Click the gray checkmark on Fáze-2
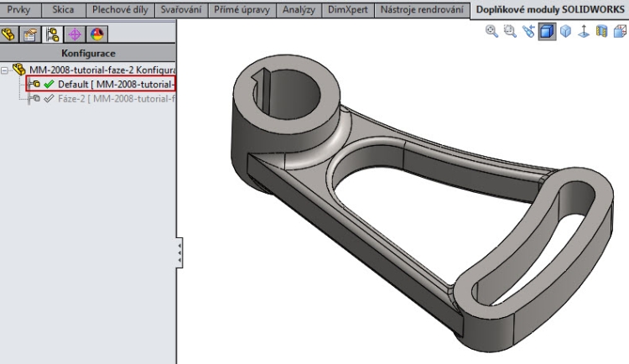The image size is (629, 364). [x=49, y=99]
